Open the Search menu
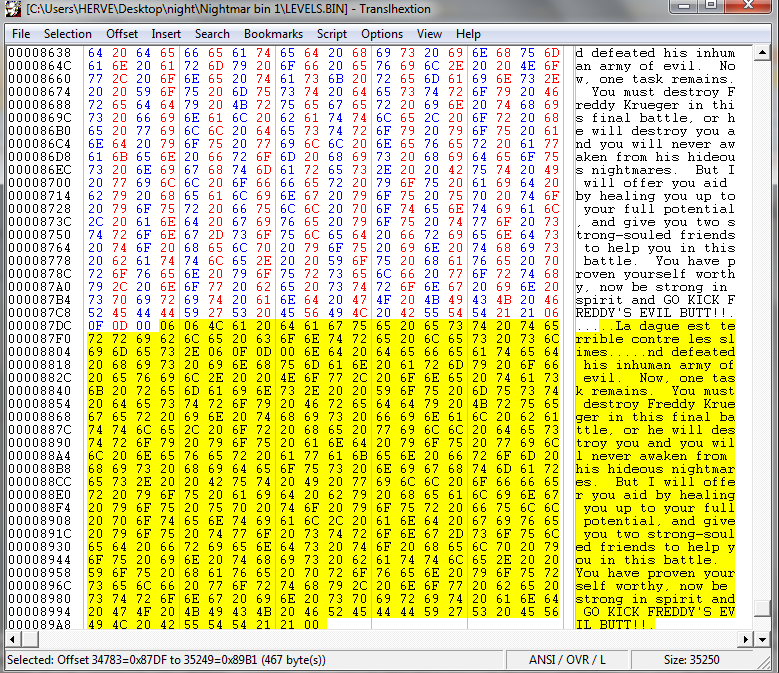 pyautogui.click(x=212, y=34)
